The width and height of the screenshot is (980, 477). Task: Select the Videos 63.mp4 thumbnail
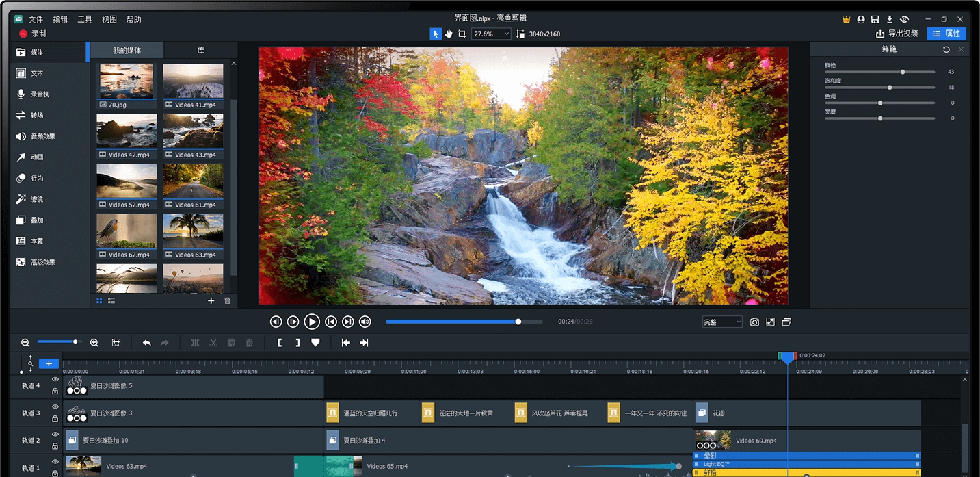pyautogui.click(x=193, y=233)
